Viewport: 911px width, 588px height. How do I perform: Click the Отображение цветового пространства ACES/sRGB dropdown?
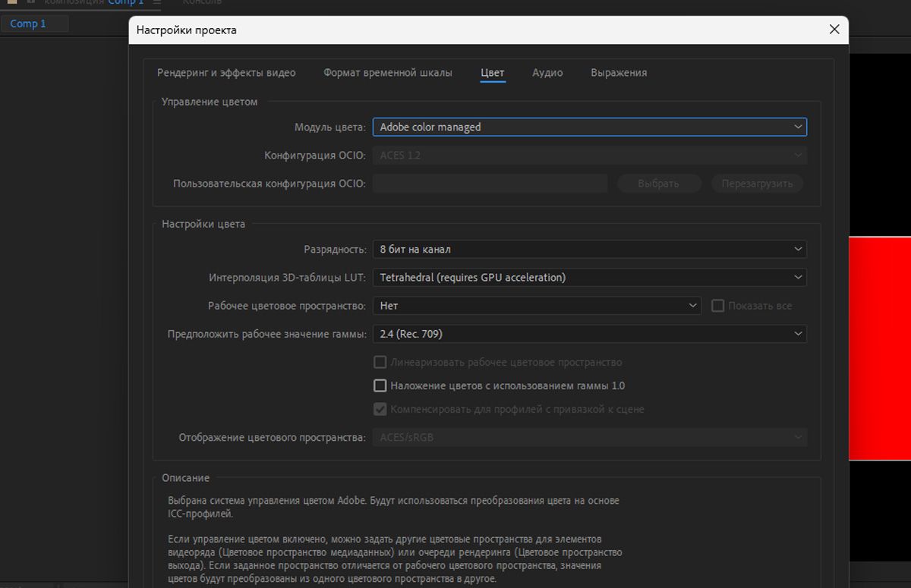(590, 438)
